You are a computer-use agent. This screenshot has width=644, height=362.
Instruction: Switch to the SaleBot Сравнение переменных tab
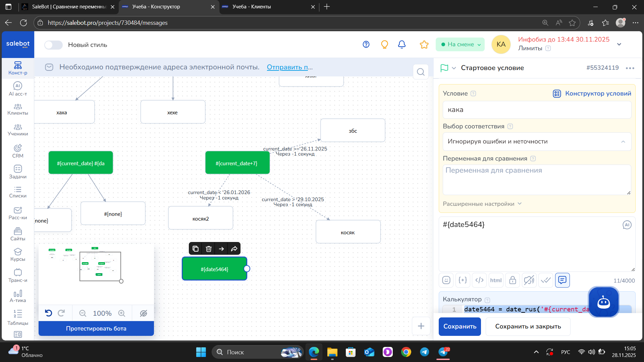[x=69, y=7]
